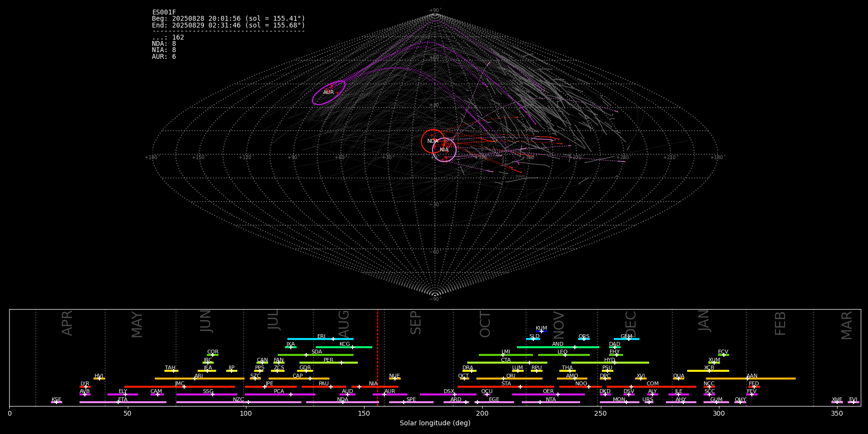Screen dimensions: 868x434
Task: Click the ETA shower label in timeline
Action: click(x=123, y=400)
